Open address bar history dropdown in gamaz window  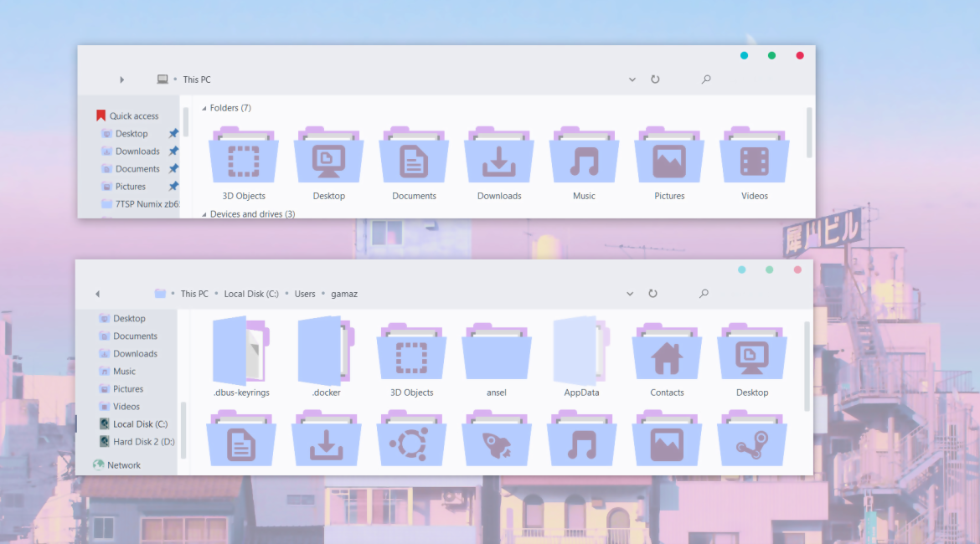[x=630, y=294]
